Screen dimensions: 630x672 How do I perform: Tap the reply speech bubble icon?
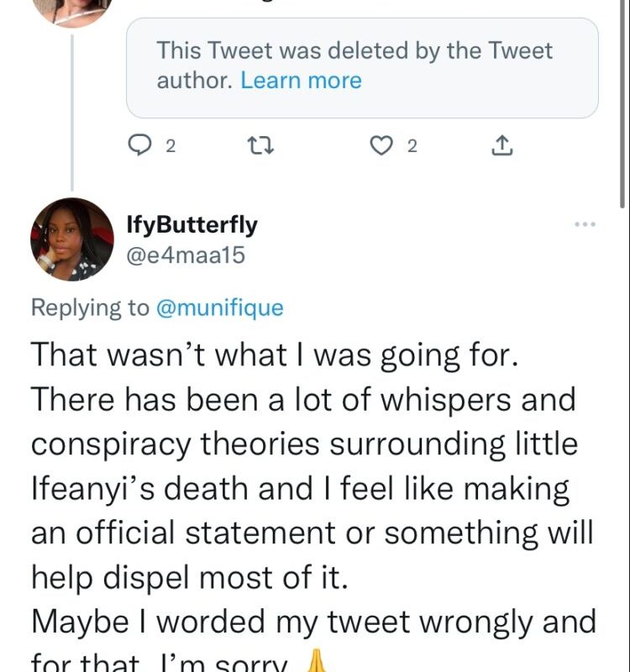pyautogui.click(x=138, y=146)
